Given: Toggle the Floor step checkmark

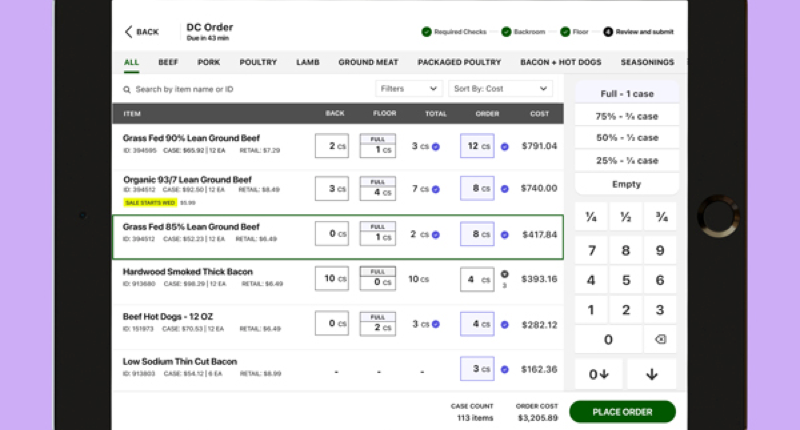Looking at the screenshot, I should click(x=565, y=32).
